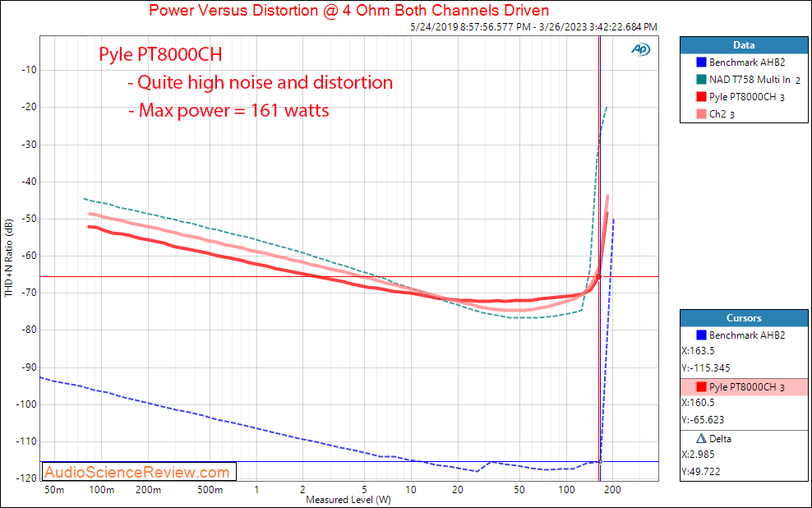The width and height of the screenshot is (812, 508).
Task: Click the 20 tick on the horizontal axis
Action: pyautogui.click(x=458, y=490)
